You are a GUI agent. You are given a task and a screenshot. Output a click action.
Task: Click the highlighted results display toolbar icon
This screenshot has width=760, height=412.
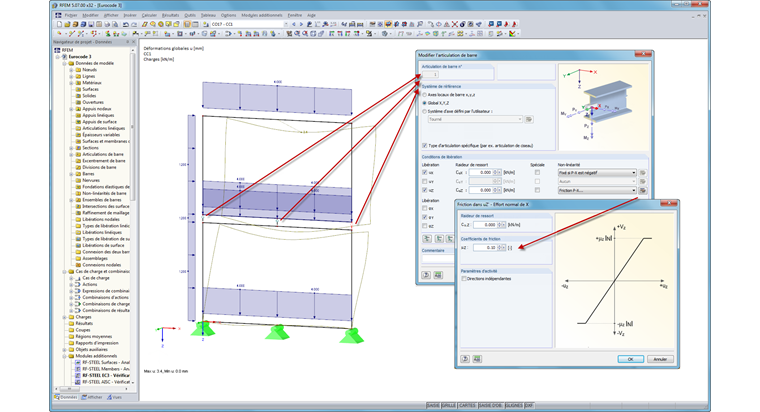(388, 24)
